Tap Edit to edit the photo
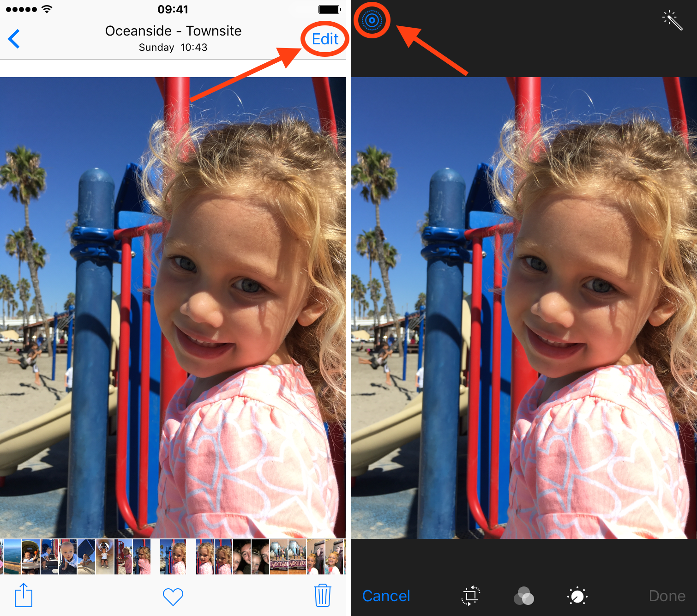Image resolution: width=697 pixels, height=616 pixels. click(x=325, y=39)
